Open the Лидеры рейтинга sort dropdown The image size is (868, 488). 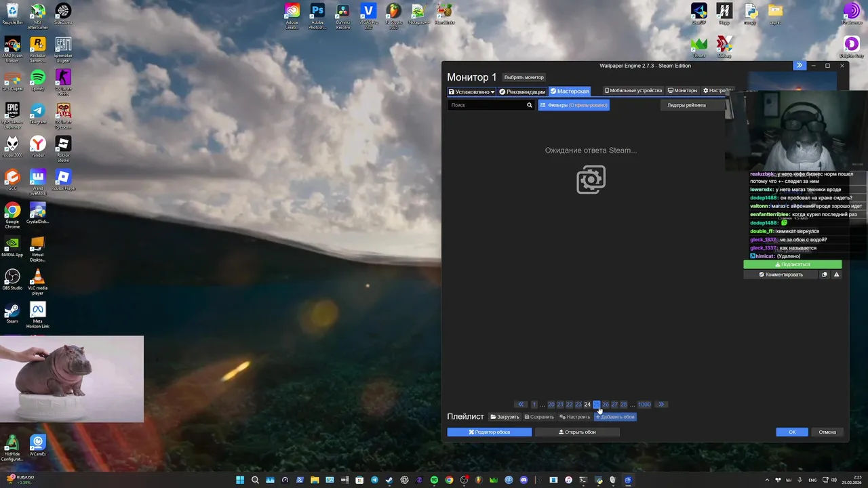click(x=692, y=105)
